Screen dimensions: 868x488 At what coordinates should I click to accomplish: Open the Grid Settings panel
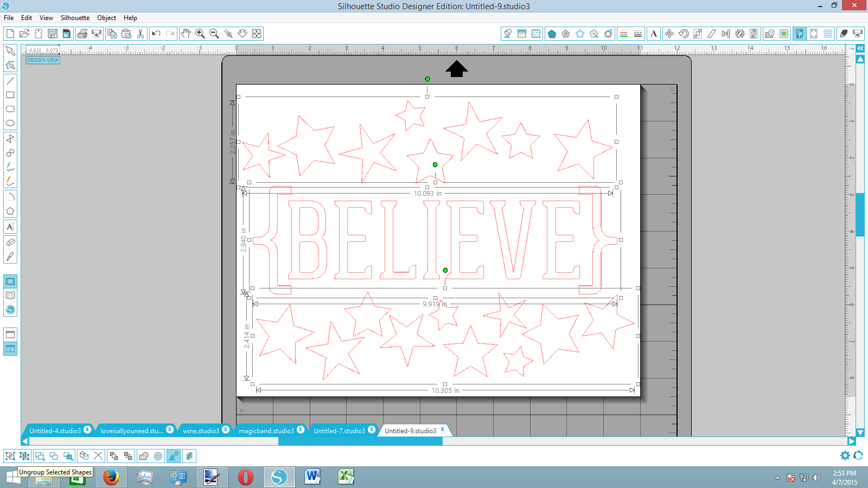(828, 34)
